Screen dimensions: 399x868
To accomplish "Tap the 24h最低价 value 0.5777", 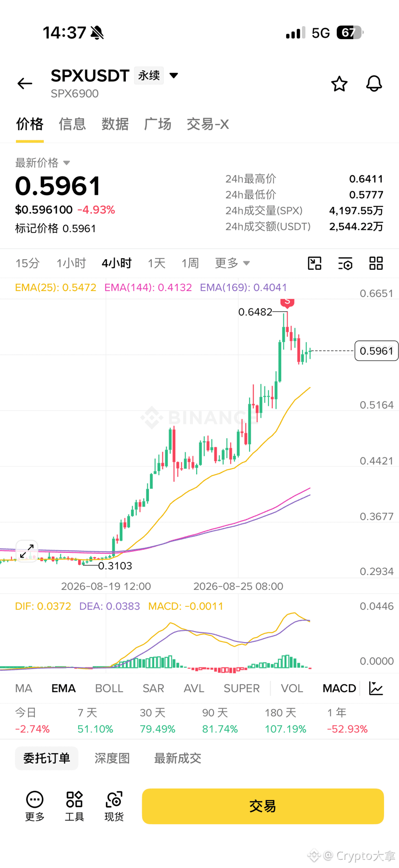I will click(x=366, y=195).
